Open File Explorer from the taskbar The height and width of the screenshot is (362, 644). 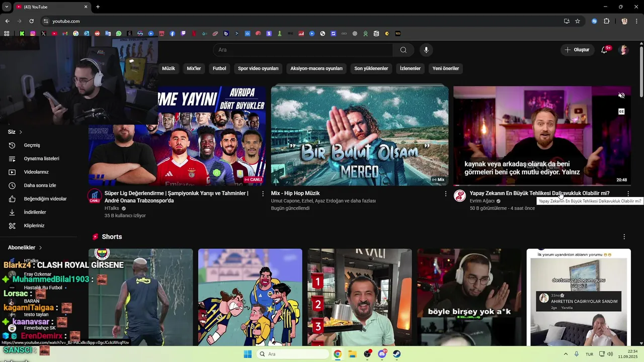352,354
